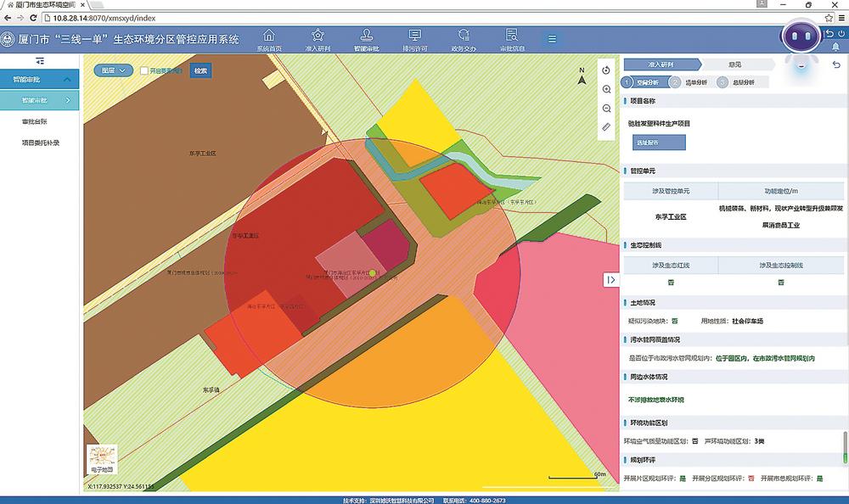Open 审批台账 in the left sidebar
Image resolution: width=849 pixels, height=504 pixels.
coord(36,122)
